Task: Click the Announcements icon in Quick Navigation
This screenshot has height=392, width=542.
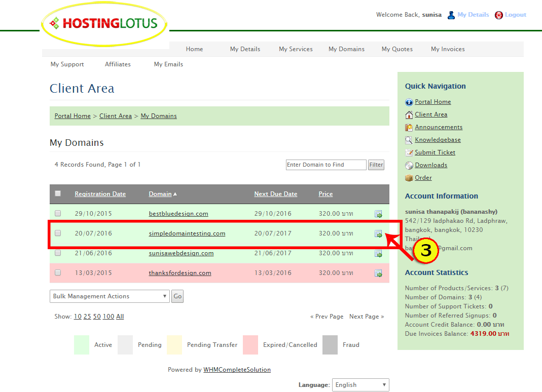Action: point(409,128)
